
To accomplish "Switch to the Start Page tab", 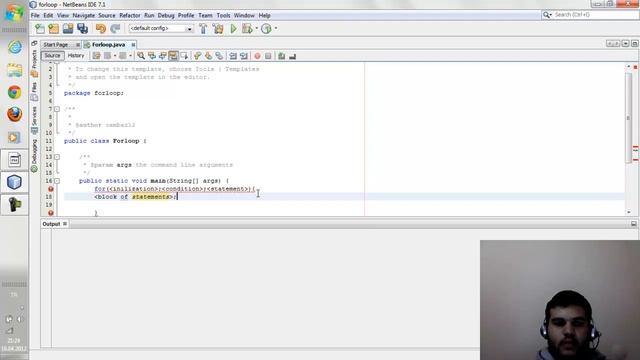I will (56, 44).
